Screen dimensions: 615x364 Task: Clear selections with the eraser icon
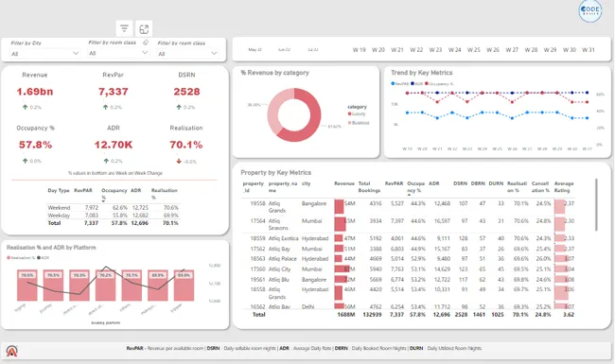tap(146, 43)
